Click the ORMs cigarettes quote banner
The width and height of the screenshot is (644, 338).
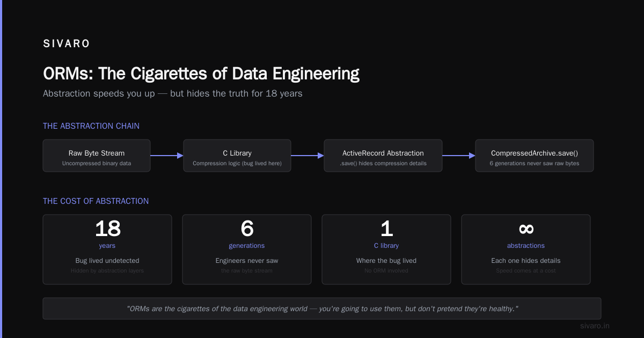[x=322, y=308]
